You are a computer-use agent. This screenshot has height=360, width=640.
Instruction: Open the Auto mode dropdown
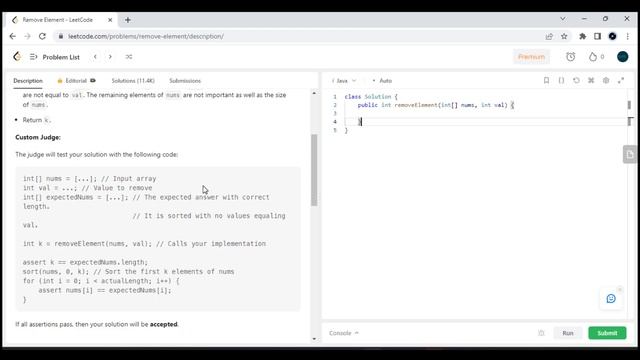coord(382,81)
